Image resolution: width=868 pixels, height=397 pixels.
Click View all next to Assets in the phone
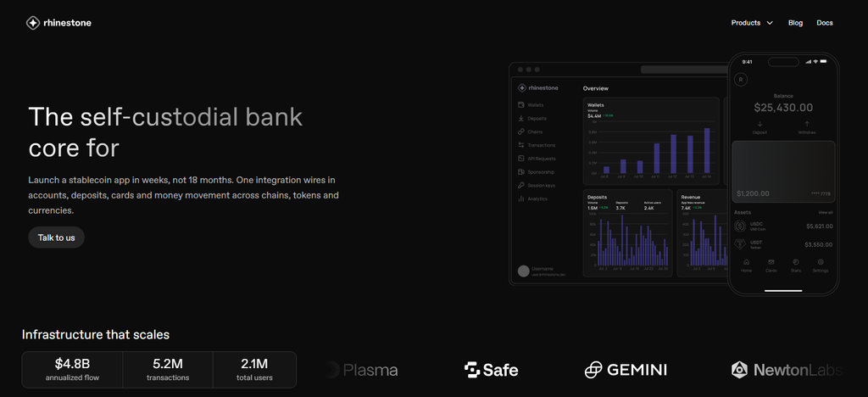826,213
